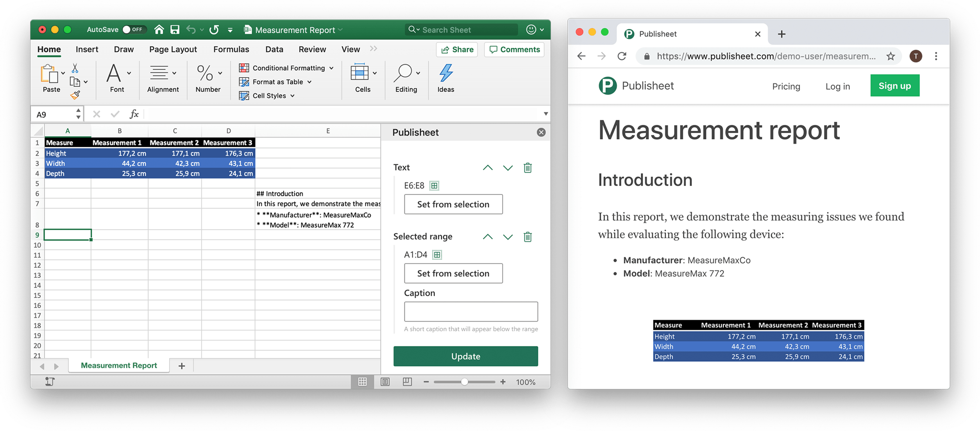Click the zoom slider handle in Excel
The height and width of the screenshot is (431, 980).
pos(464,382)
